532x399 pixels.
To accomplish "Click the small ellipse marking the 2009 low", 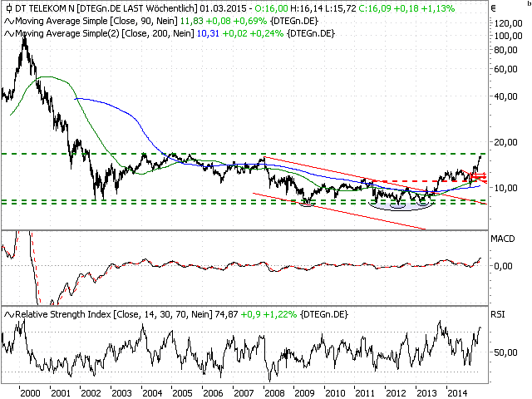I will pyautogui.click(x=307, y=204).
